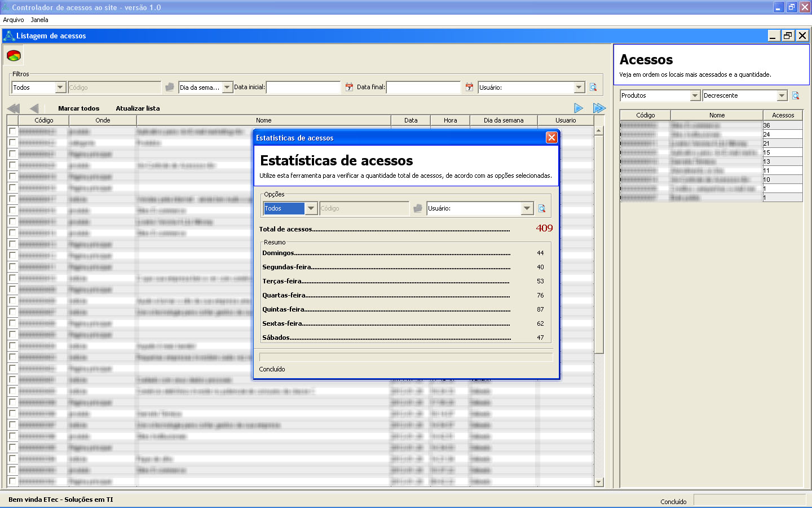Click the pie chart statistics icon
Viewport: 812px width, 508px height.
pos(14,55)
